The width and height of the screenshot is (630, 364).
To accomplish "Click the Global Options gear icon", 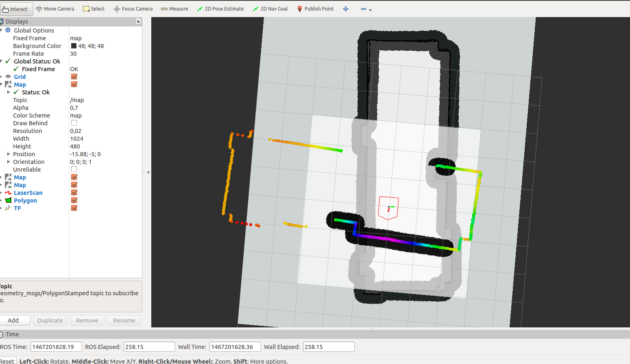I will (8, 30).
